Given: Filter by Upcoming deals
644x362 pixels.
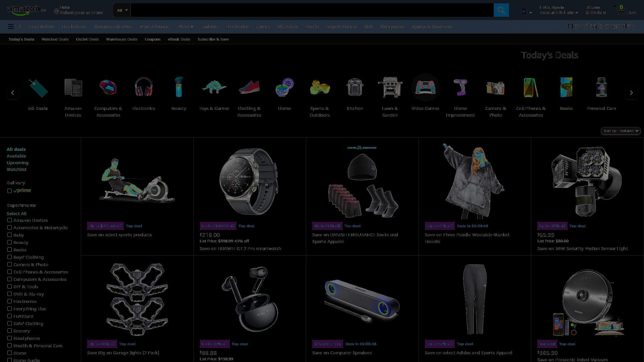Looking at the screenshot, I should (x=17, y=163).
